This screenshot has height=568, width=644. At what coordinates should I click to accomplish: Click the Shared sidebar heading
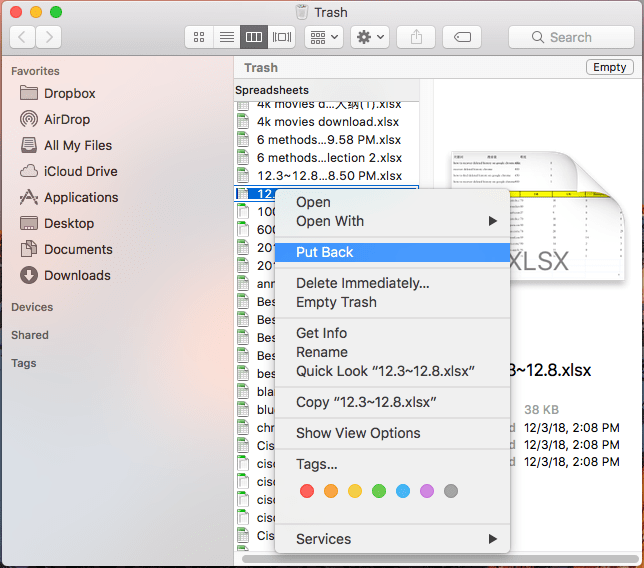(30, 335)
